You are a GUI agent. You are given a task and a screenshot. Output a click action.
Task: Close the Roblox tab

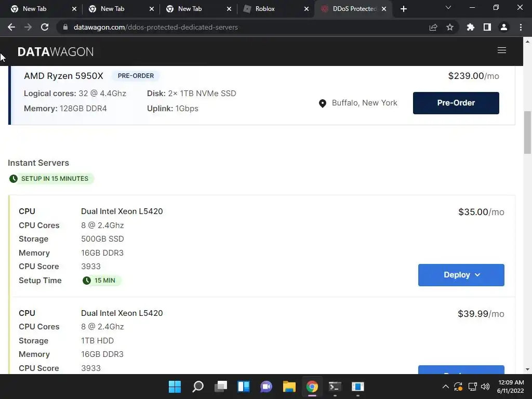(x=307, y=9)
